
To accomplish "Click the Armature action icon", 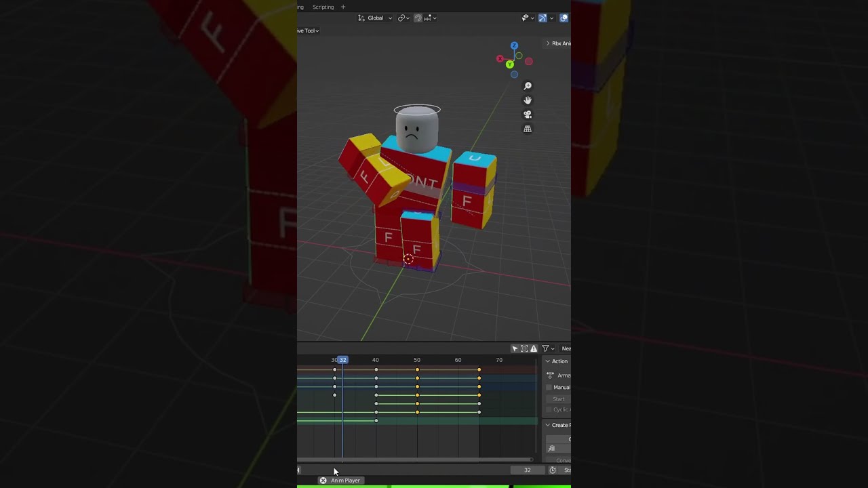I will [550, 375].
